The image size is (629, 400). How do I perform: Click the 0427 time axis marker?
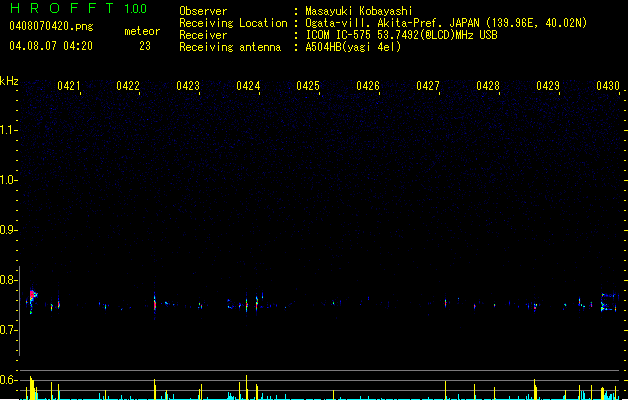[428, 86]
